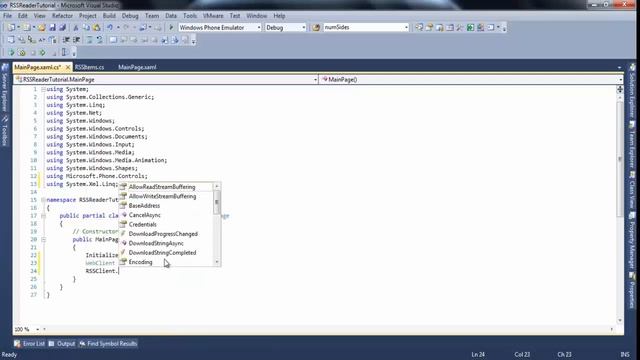Image resolution: width=640 pixels, height=360 pixels.
Task: Click the Error List icon in bottom bar
Action: pos(17,344)
